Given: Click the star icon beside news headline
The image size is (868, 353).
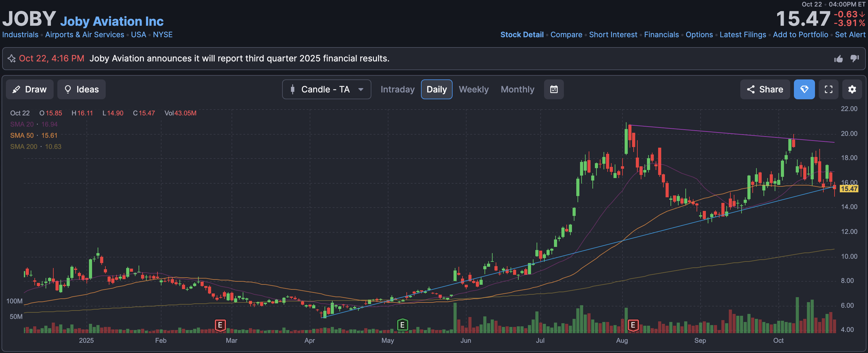Looking at the screenshot, I should (x=11, y=59).
